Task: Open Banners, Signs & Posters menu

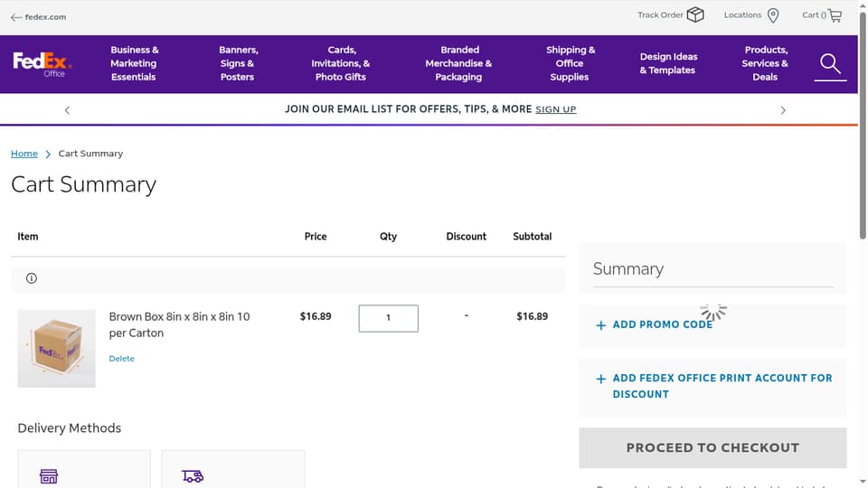Action: [x=238, y=63]
